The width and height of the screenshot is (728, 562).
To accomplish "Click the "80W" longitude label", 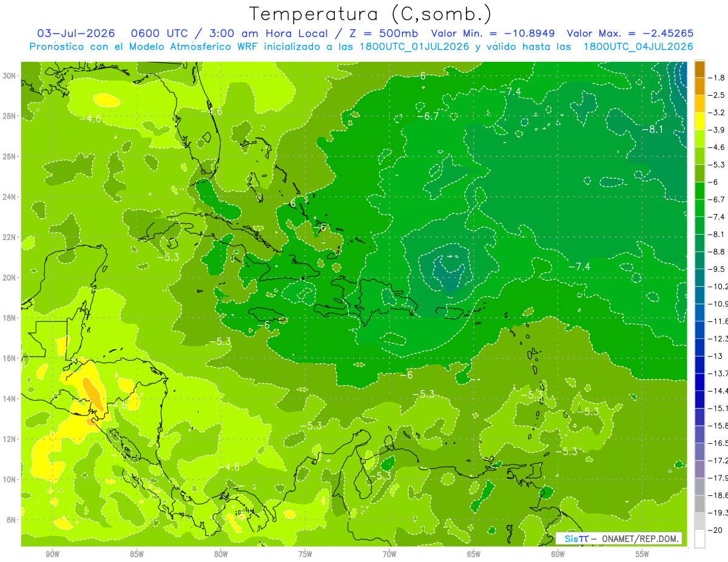I will tap(221, 554).
